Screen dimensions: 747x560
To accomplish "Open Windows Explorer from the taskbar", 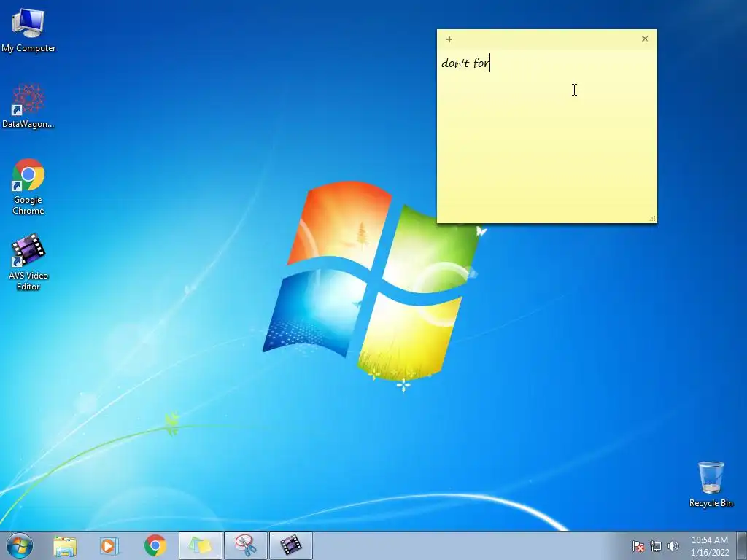I will click(x=65, y=545).
